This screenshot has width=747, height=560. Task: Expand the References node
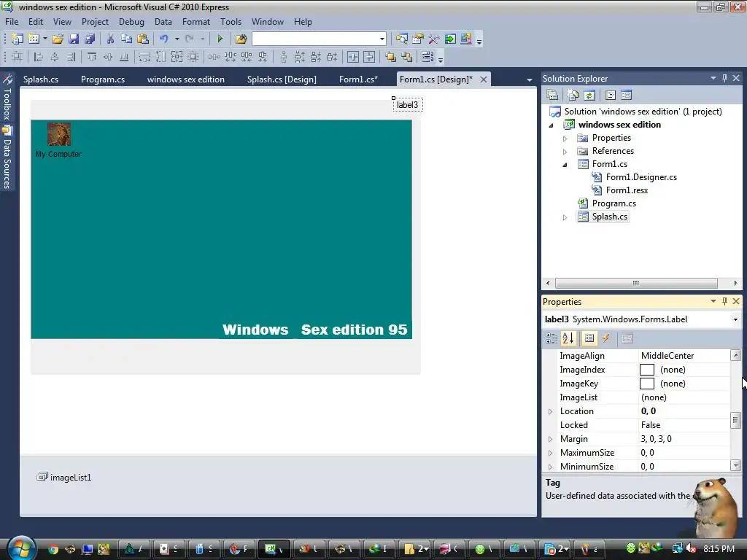point(565,152)
